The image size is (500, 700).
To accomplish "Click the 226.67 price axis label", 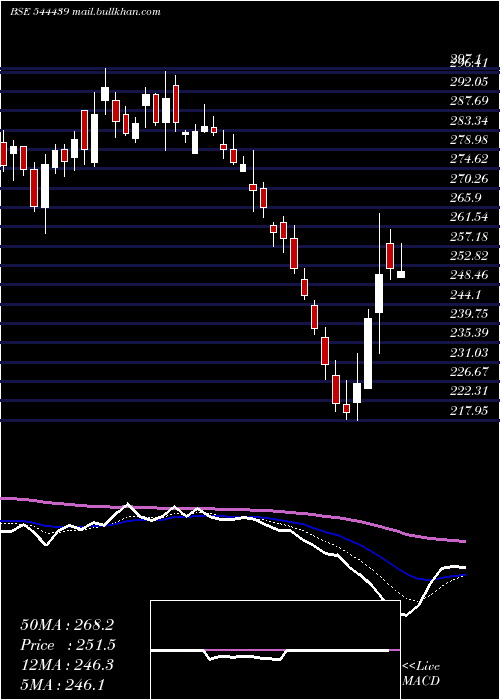I will click(469, 372).
